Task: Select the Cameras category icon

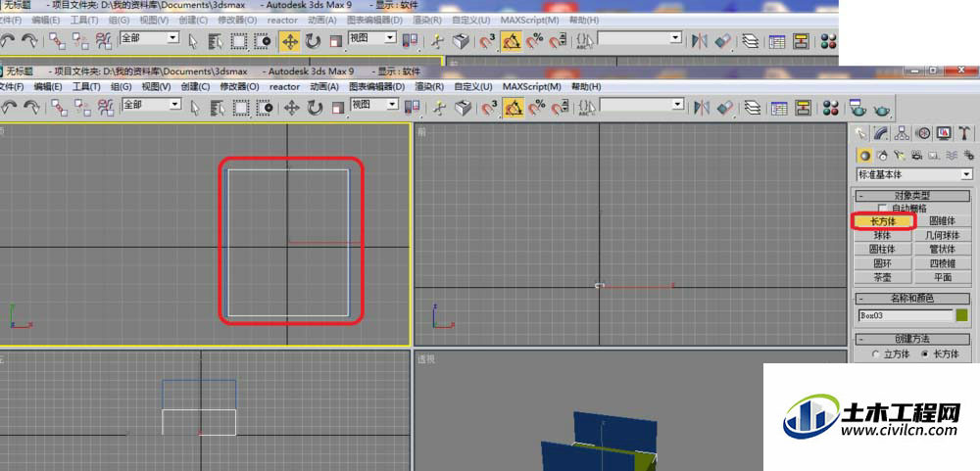Action: (x=917, y=155)
